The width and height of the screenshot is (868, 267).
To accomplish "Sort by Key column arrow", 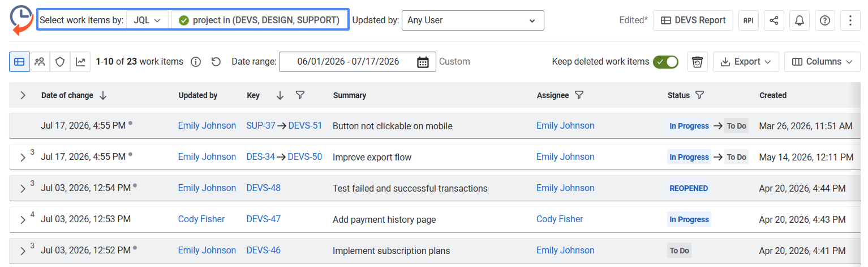I will coord(280,95).
